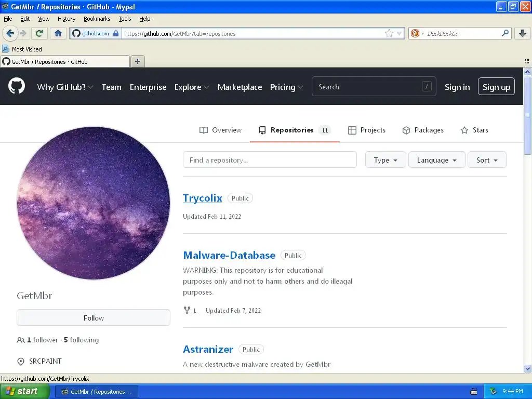Click the 9:44 PM taskbar clock
532x399 pixels.
coord(512,391)
